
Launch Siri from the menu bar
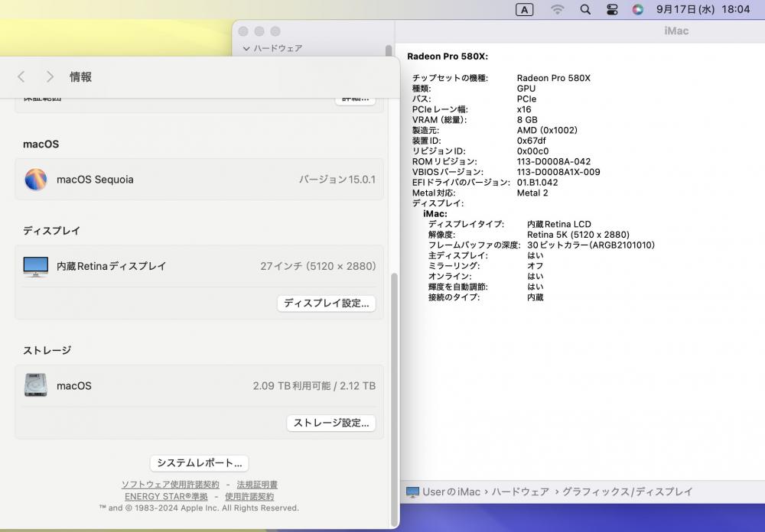pyautogui.click(x=637, y=9)
